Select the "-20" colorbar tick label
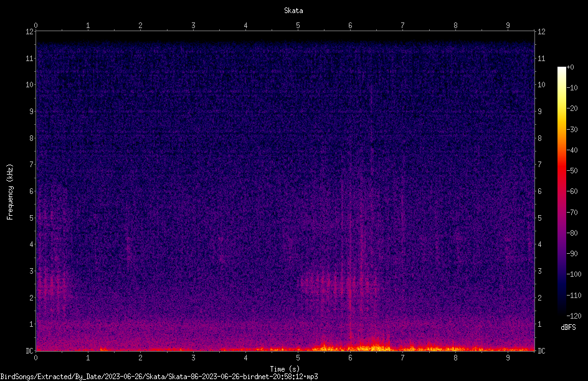 coord(572,109)
